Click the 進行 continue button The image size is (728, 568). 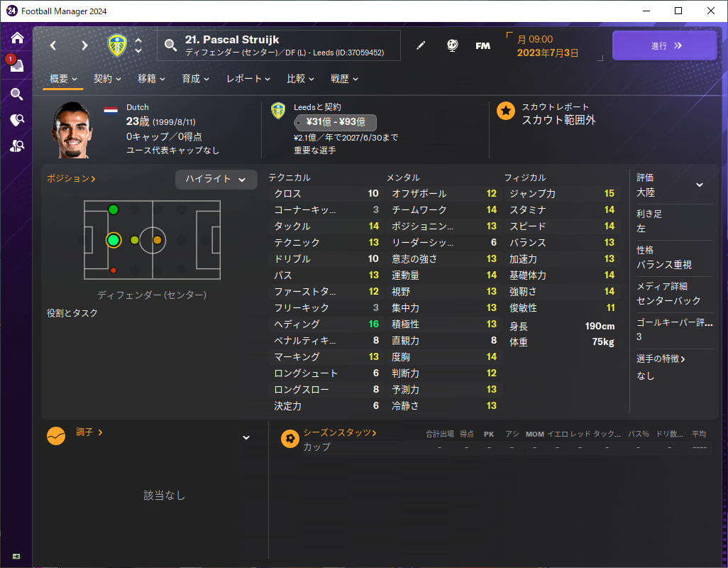click(x=664, y=45)
